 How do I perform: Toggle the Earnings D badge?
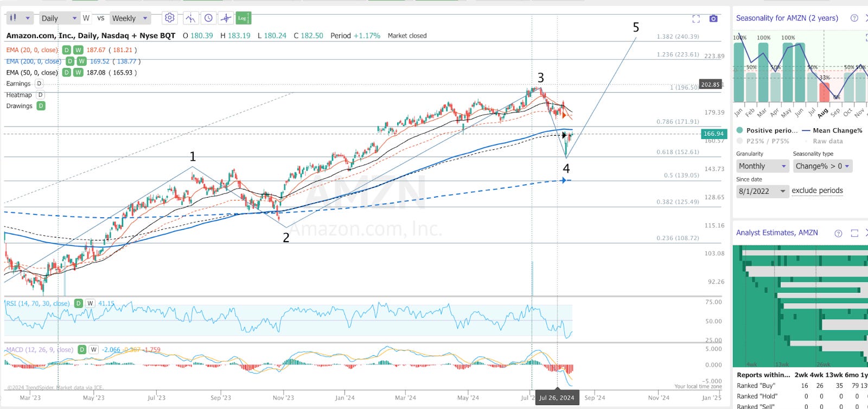[x=39, y=84]
